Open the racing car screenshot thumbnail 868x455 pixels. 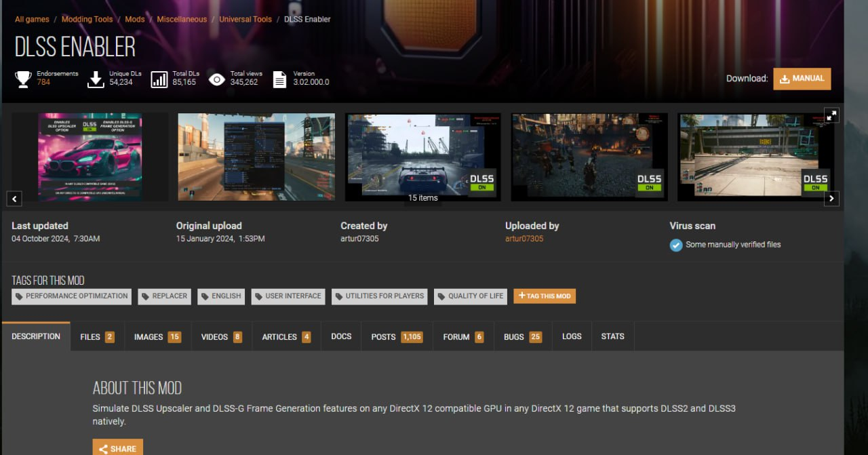point(423,157)
